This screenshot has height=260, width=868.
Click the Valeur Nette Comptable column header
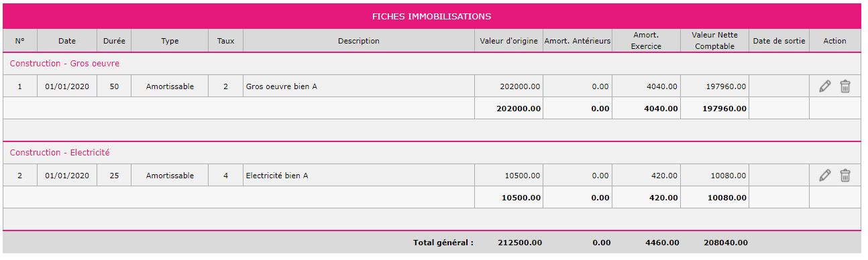point(714,41)
